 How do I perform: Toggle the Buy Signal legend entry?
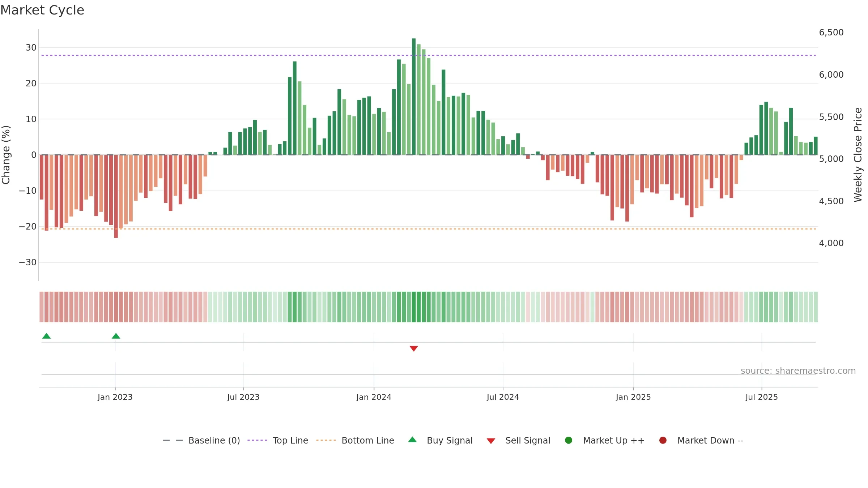(x=440, y=440)
